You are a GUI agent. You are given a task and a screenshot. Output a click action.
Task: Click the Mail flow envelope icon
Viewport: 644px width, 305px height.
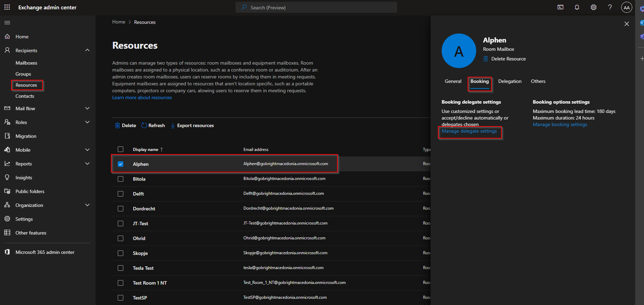(x=7, y=108)
